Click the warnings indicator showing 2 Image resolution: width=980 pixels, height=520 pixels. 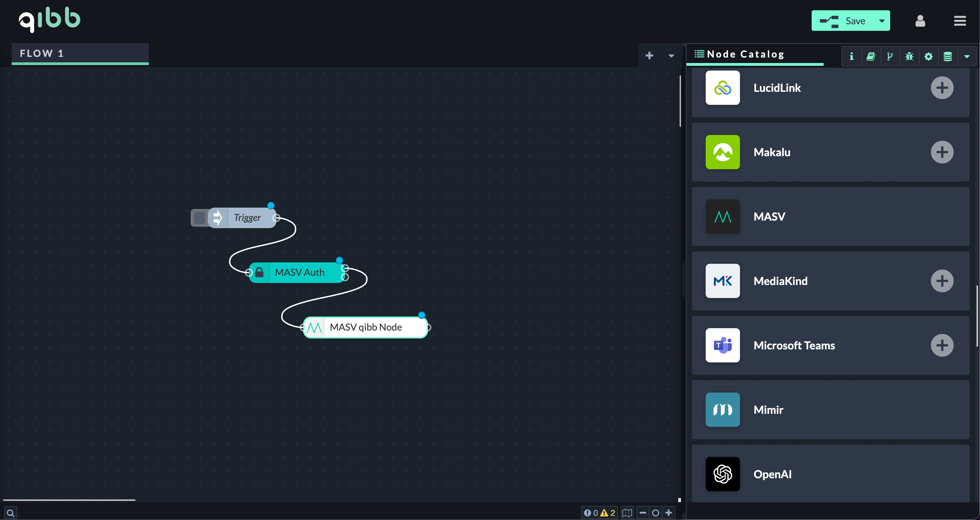tap(608, 512)
